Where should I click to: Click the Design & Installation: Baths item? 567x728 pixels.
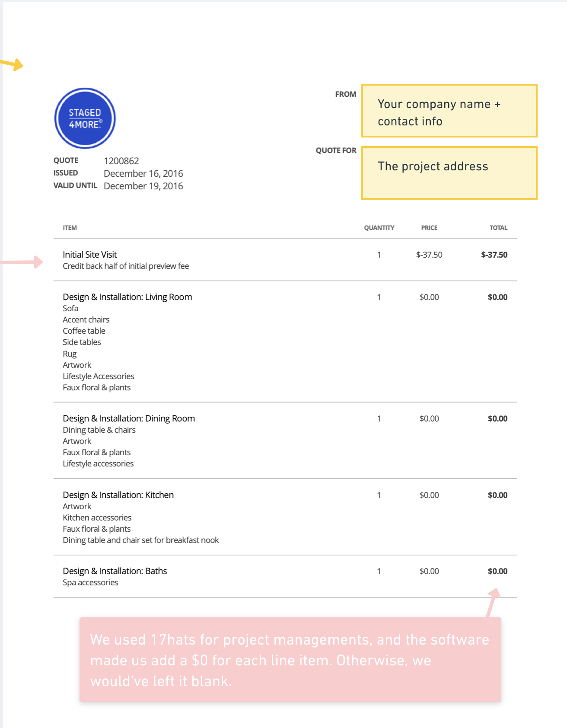pyautogui.click(x=115, y=571)
